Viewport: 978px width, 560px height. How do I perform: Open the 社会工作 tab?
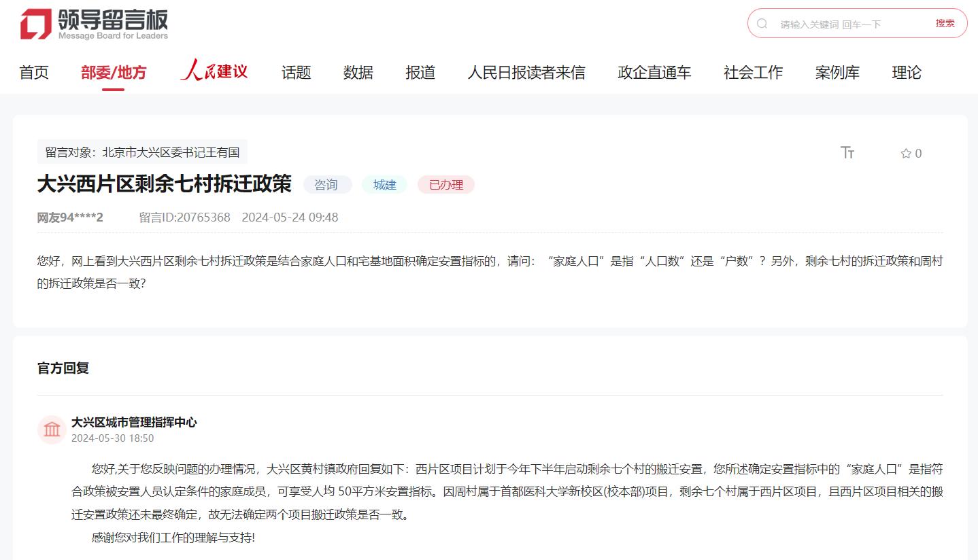pos(753,73)
